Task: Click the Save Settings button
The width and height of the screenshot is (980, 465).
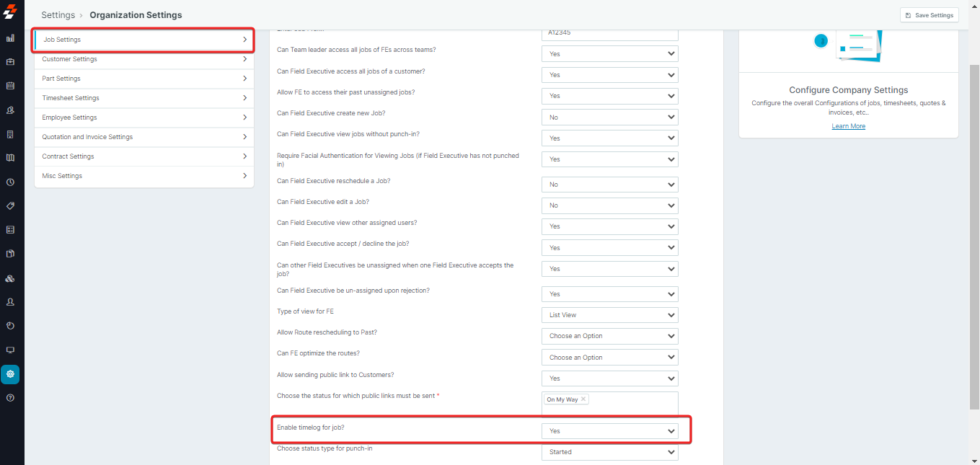Action: [929, 15]
